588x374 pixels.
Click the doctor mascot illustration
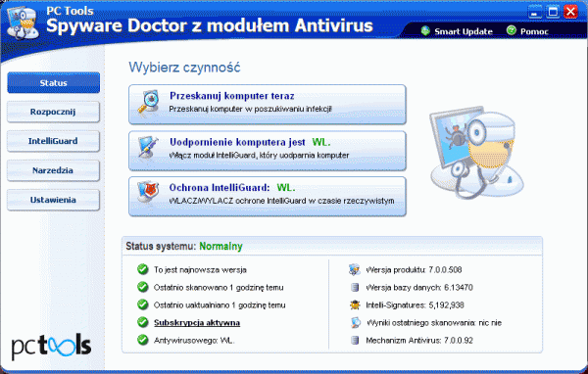[x=476, y=152]
